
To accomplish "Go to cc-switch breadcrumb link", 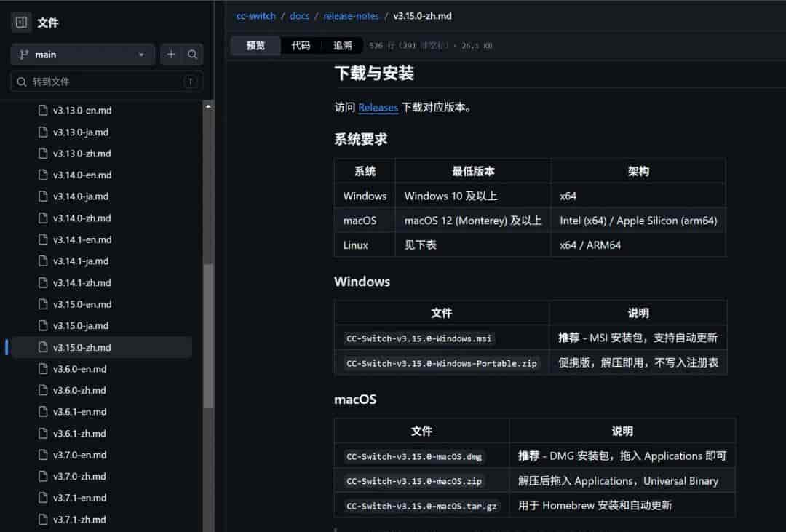I will 255,16.
